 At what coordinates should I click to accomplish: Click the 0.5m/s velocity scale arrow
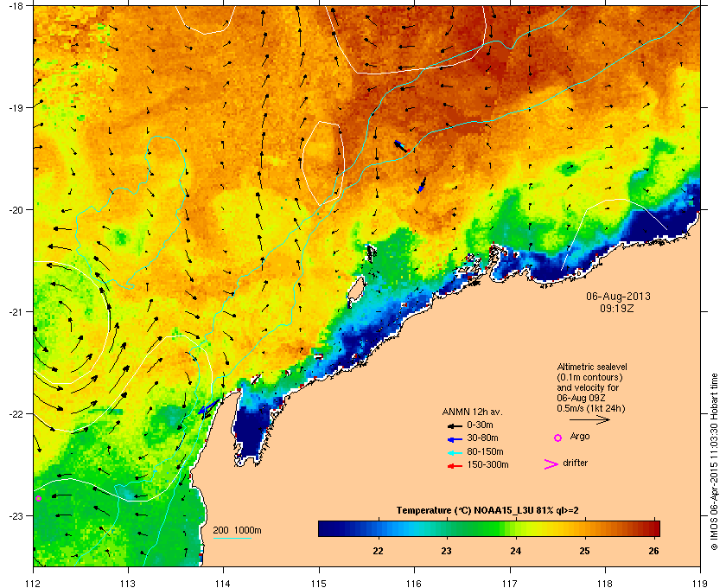589,420
